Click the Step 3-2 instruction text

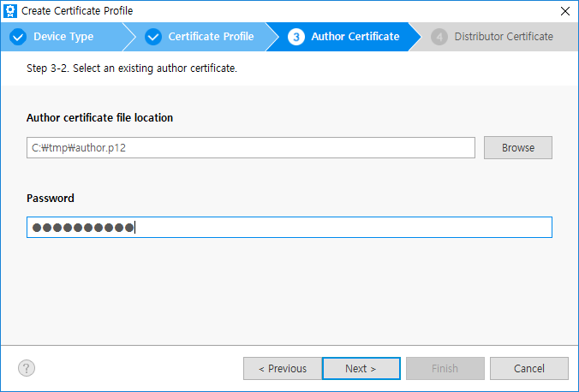[x=132, y=68]
